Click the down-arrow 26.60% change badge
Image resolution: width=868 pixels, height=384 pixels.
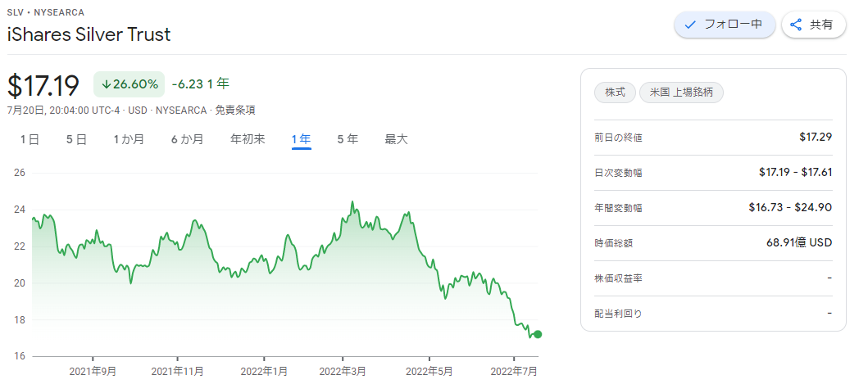pyautogui.click(x=129, y=84)
